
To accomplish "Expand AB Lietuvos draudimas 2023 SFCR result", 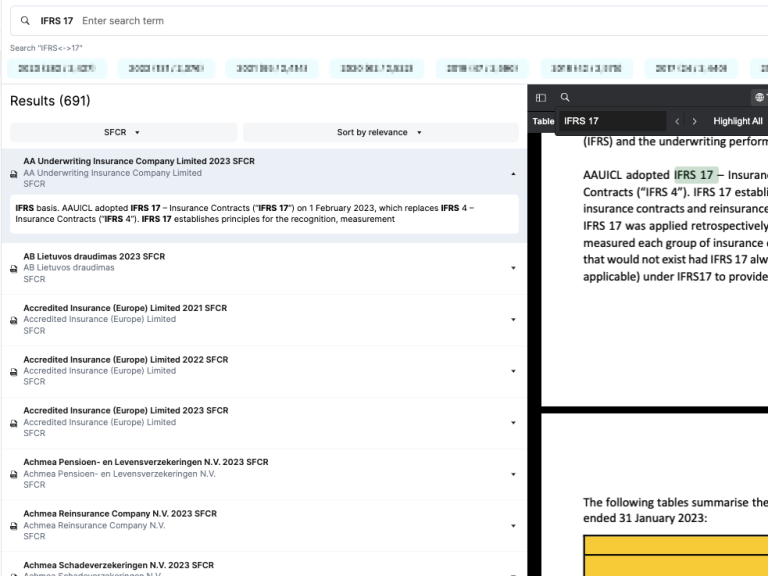I will [513, 268].
